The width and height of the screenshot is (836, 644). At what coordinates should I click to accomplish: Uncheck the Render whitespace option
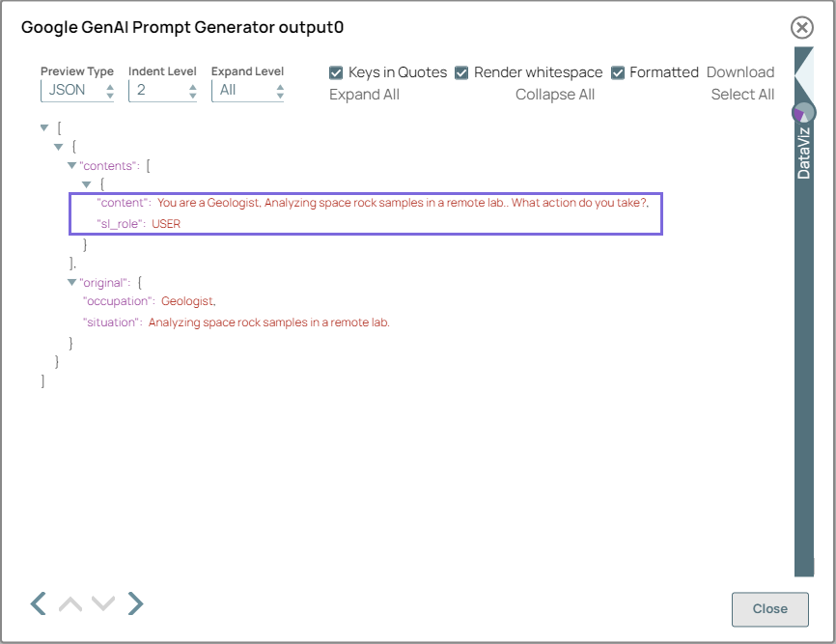pyautogui.click(x=461, y=72)
